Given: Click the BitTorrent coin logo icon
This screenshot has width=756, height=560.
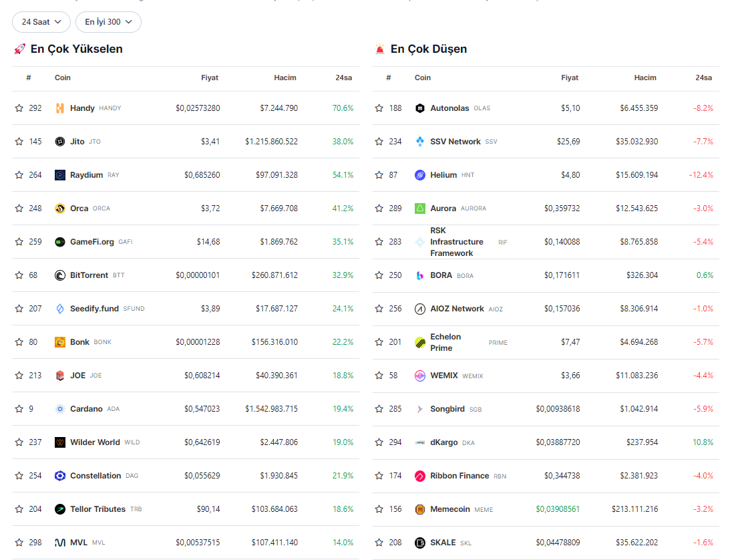Looking at the screenshot, I should pos(59,275).
